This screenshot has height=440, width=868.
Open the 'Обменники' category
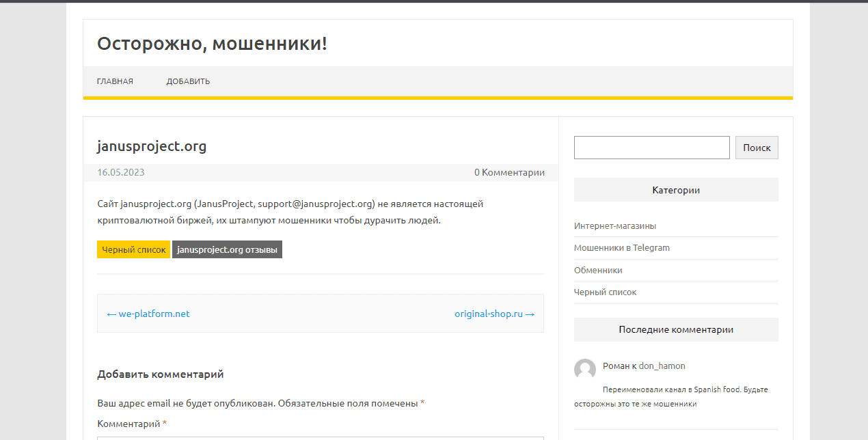(x=597, y=270)
